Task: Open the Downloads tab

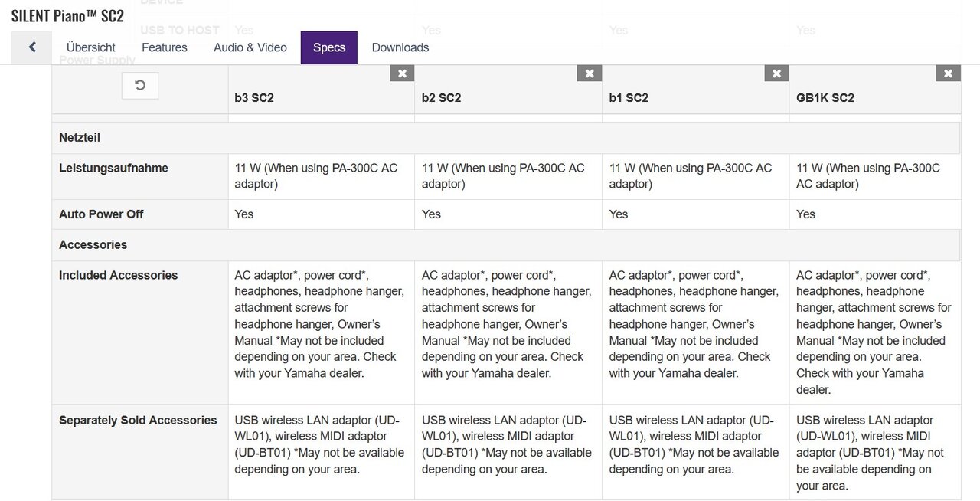Action: click(x=400, y=47)
